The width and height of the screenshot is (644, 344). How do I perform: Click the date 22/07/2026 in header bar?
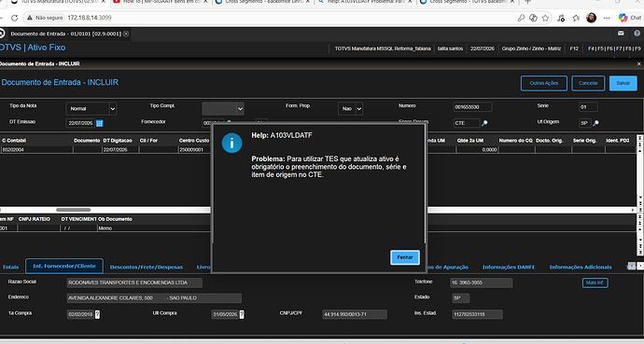click(483, 48)
